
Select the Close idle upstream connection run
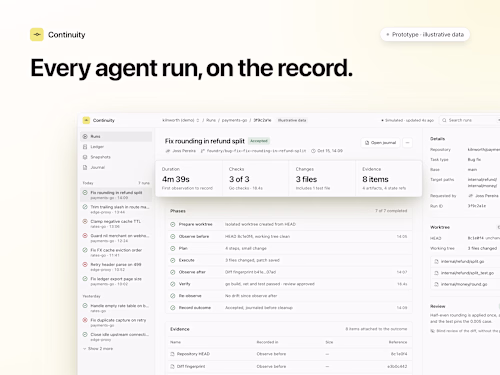point(116,336)
